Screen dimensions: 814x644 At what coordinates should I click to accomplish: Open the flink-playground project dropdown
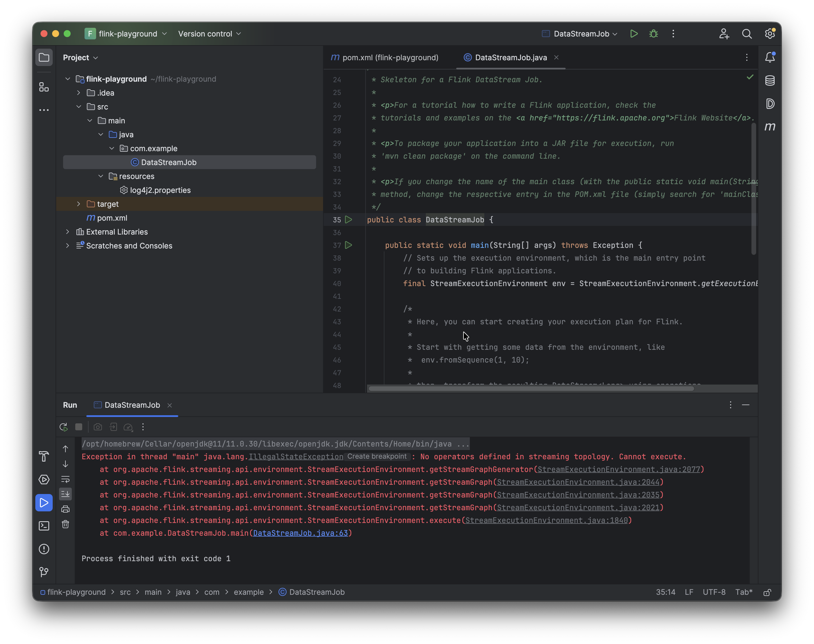point(126,34)
